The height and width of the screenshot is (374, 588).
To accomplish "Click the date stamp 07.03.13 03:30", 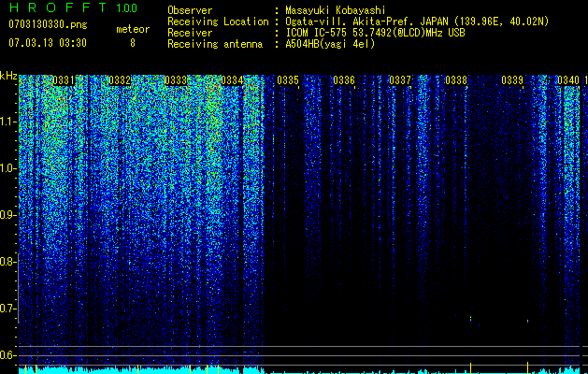I will (x=48, y=43).
